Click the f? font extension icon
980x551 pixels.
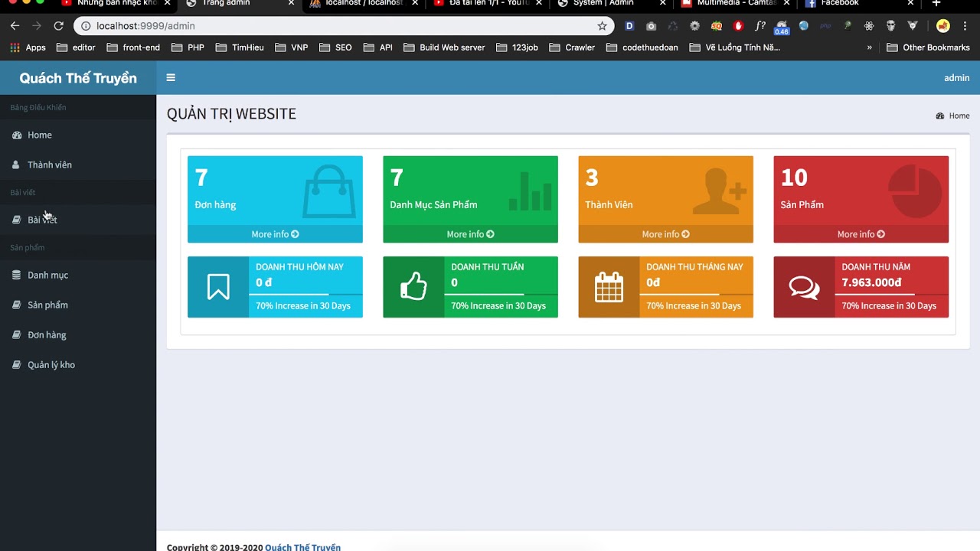(760, 26)
